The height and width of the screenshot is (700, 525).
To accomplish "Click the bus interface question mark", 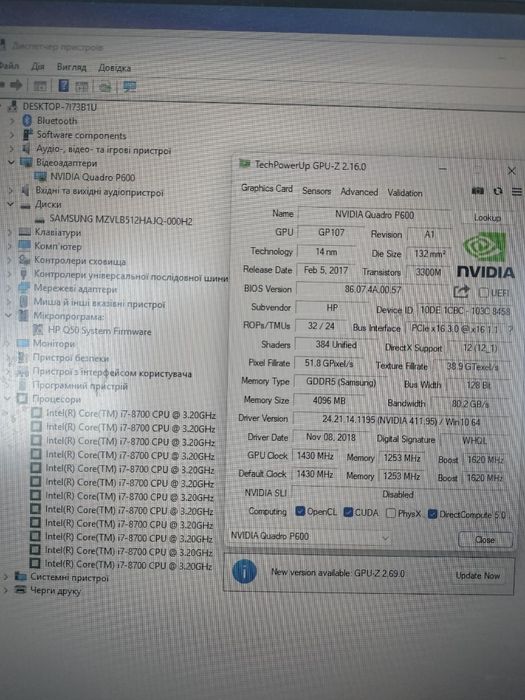I will [510, 329].
